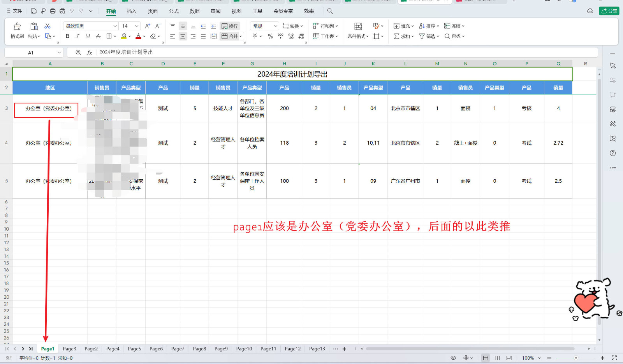623x364 pixels.
Task: Switch to page break preview in status bar
Action: [x=509, y=358]
